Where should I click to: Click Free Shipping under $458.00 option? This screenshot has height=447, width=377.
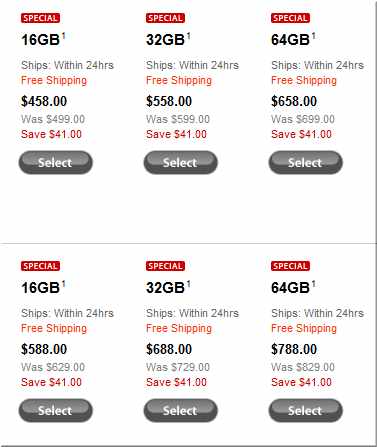(54, 81)
